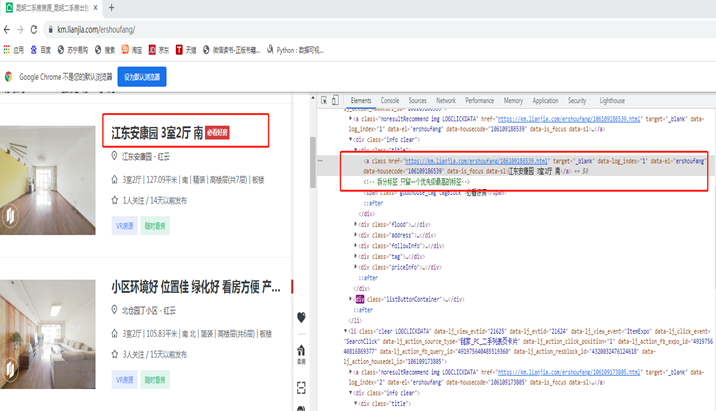The width and height of the screenshot is (716, 411).
Task: Toggle the DevTools device toolbar icon
Action: point(335,100)
